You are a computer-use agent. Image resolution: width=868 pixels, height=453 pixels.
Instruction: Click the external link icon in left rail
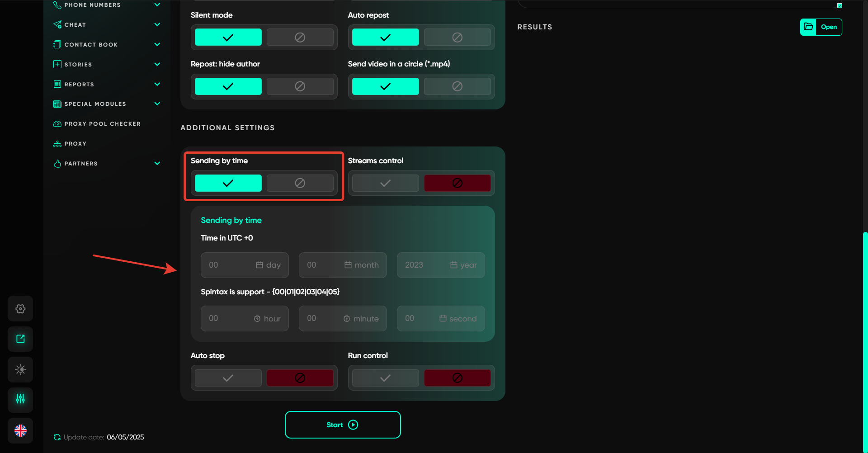point(20,339)
